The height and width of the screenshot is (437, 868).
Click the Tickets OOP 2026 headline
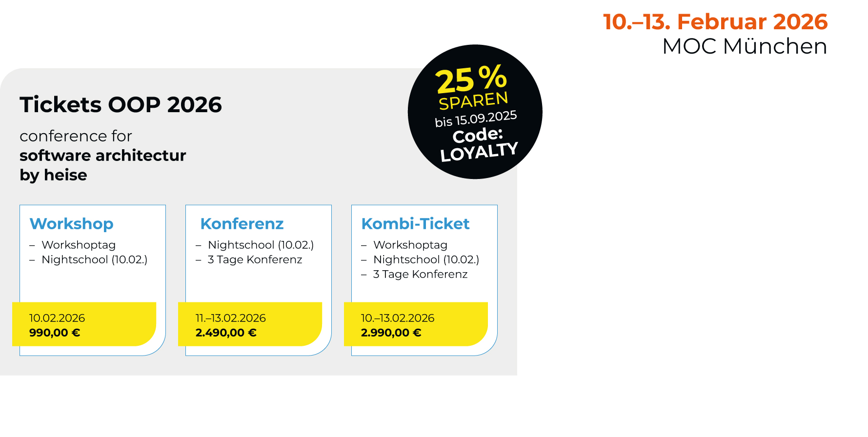[x=121, y=104]
